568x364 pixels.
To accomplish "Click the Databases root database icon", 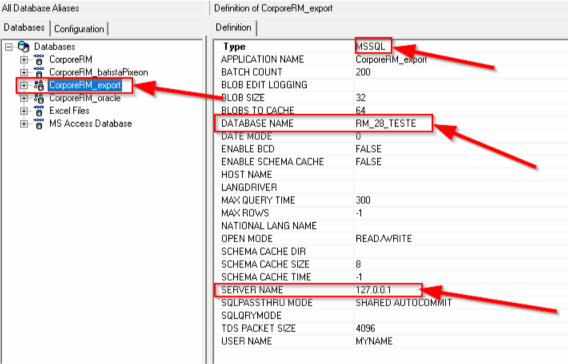I will click(x=24, y=46).
